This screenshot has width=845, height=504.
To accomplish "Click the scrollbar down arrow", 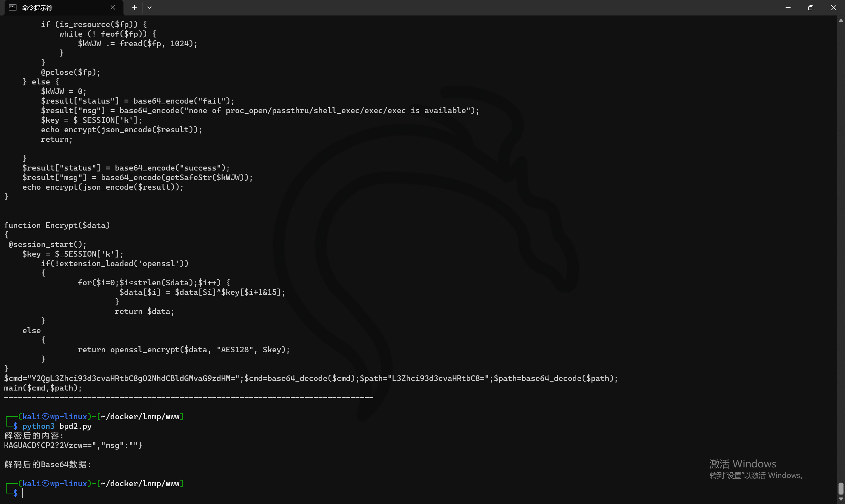I will [841, 499].
